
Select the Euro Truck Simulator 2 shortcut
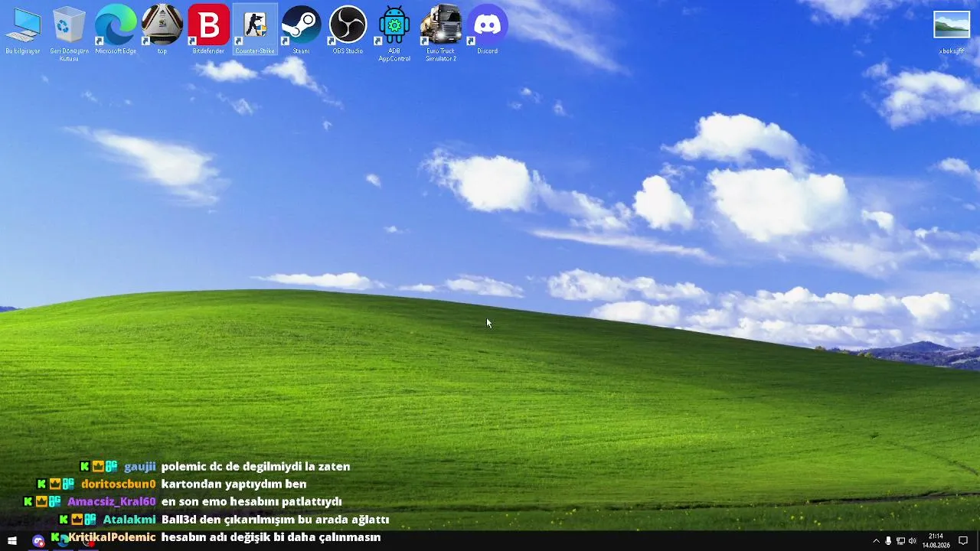tap(441, 34)
